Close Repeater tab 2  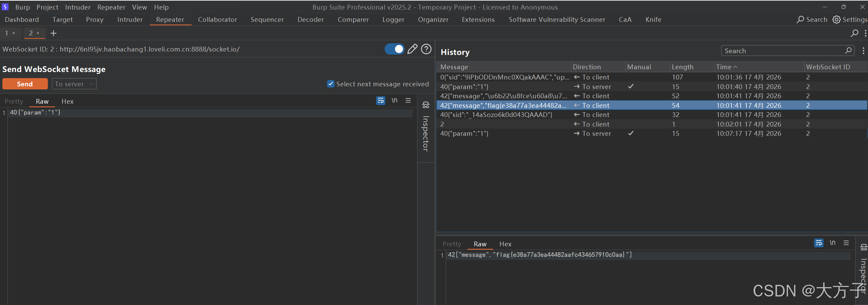point(38,33)
